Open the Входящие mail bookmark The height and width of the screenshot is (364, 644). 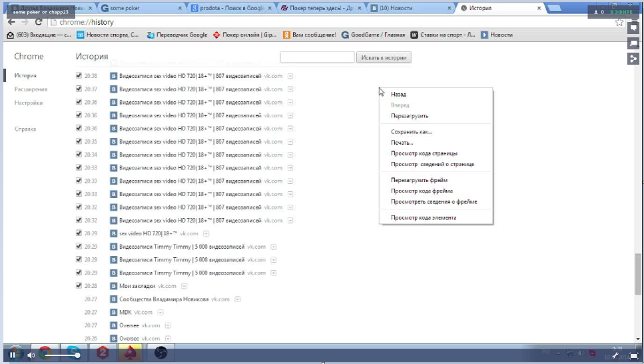coord(39,35)
